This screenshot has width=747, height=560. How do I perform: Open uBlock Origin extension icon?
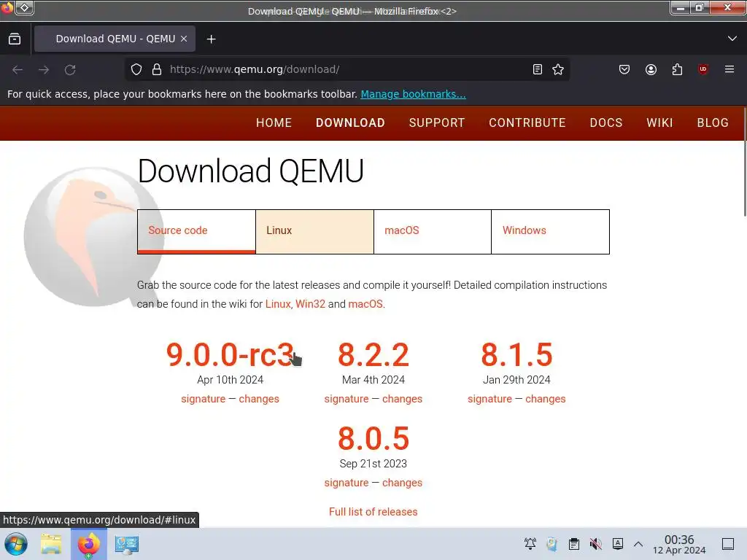point(703,69)
